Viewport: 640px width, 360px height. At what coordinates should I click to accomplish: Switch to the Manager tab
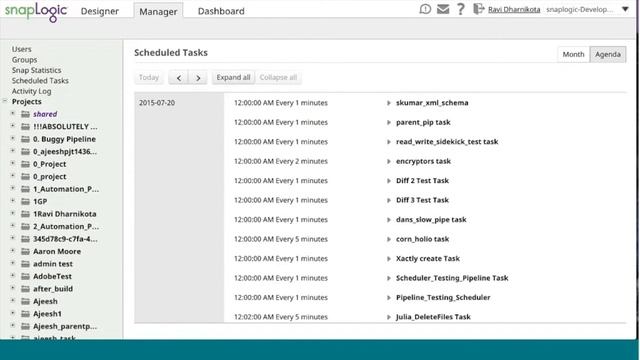point(158,11)
